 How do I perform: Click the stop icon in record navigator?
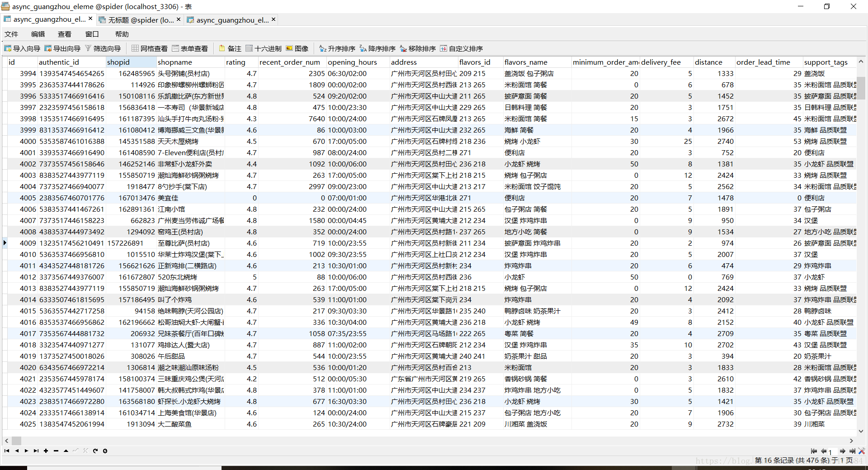pos(105,451)
